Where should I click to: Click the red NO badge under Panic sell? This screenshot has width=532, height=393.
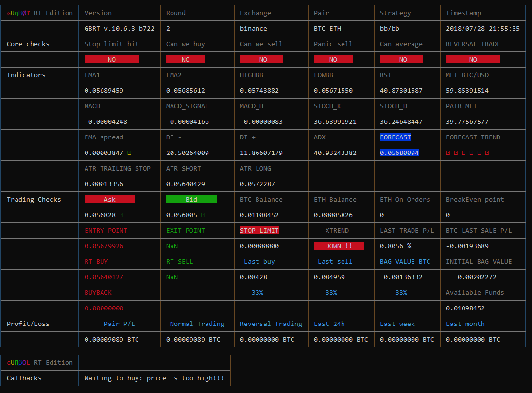pos(333,59)
